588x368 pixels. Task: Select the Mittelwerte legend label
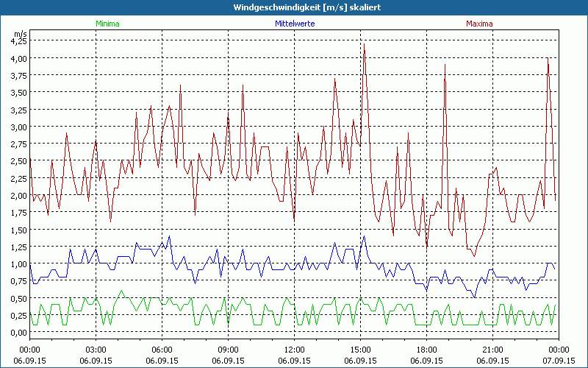(294, 24)
